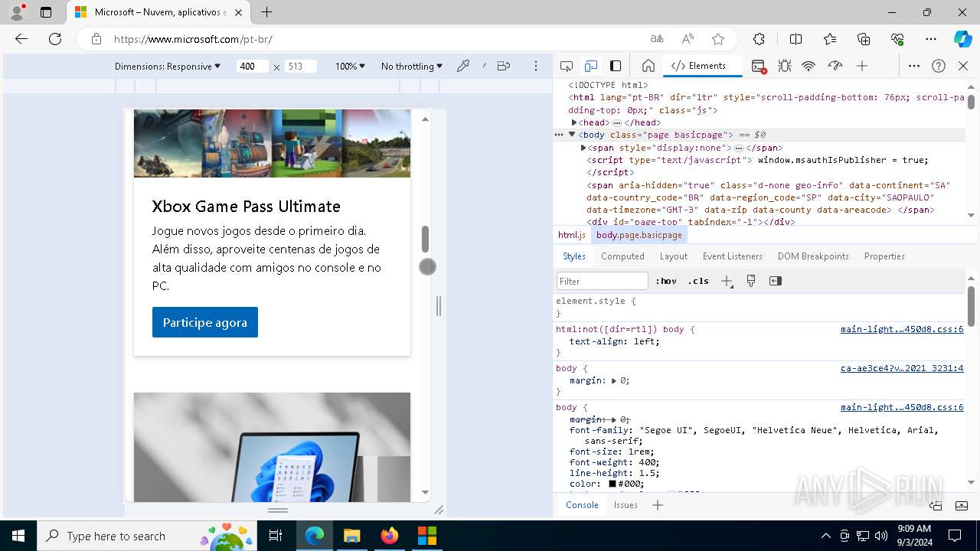The height and width of the screenshot is (551, 980).
Task: Open the DevTools Welcome home tab
Action: pyautogui.click(x=648, y=66)
